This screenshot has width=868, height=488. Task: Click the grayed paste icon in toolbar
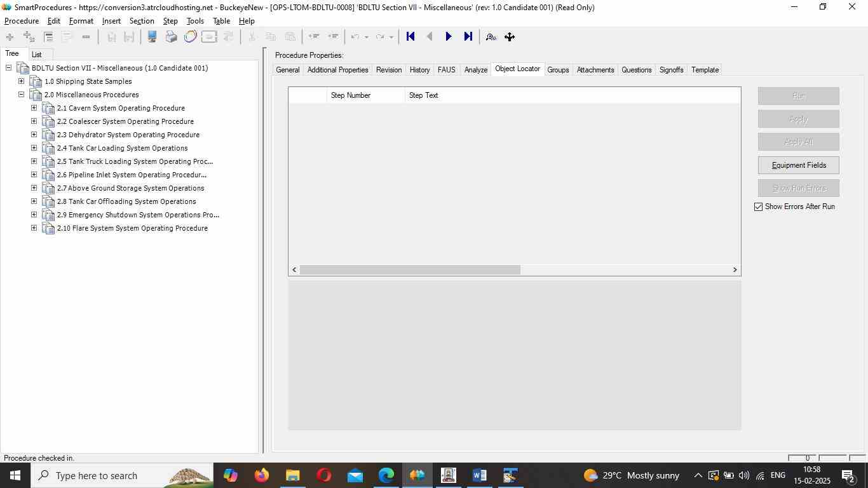click(290, 37)
